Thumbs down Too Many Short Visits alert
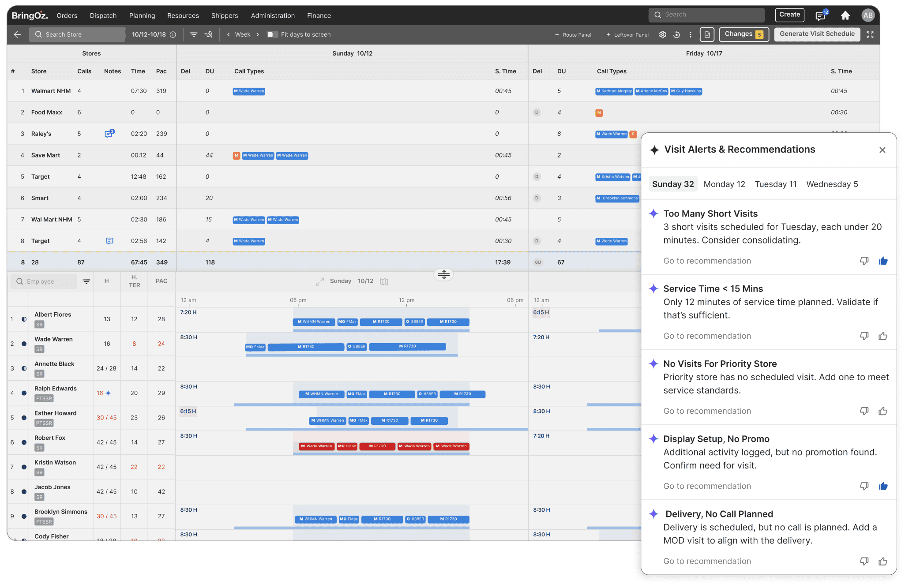This screenshot has width=905, height=588. click(864, 261)
